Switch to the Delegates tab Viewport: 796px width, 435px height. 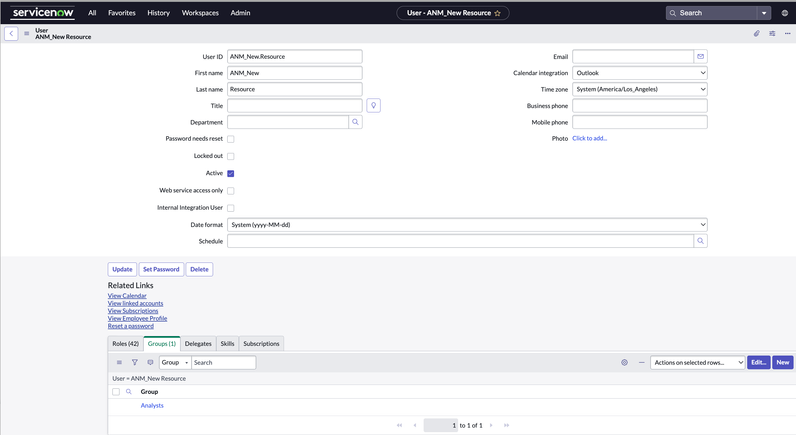tap(198, 344)
